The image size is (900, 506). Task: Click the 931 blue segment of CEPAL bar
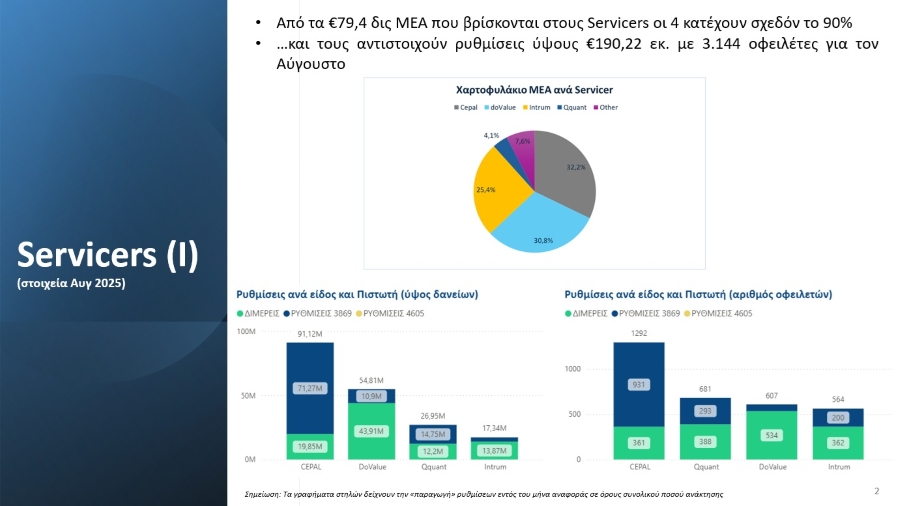638,384
